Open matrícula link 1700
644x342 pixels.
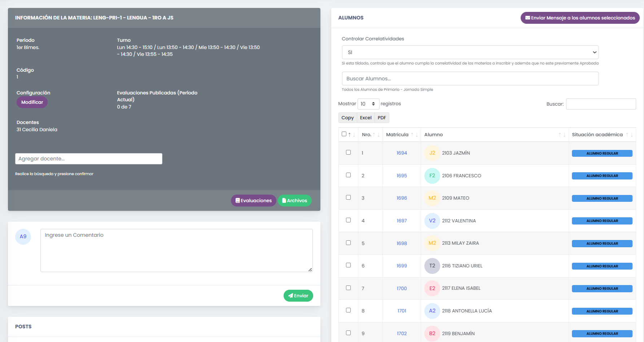click(x=402, y=289)
